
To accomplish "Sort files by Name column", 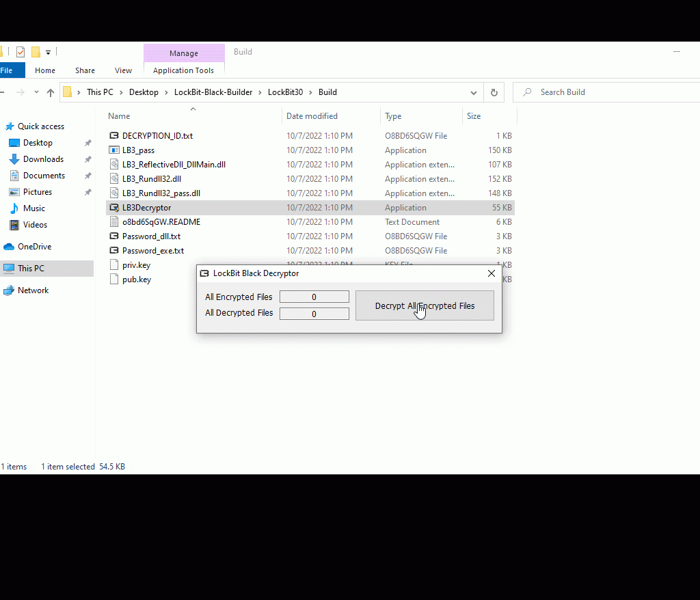I will pos(119,116).
